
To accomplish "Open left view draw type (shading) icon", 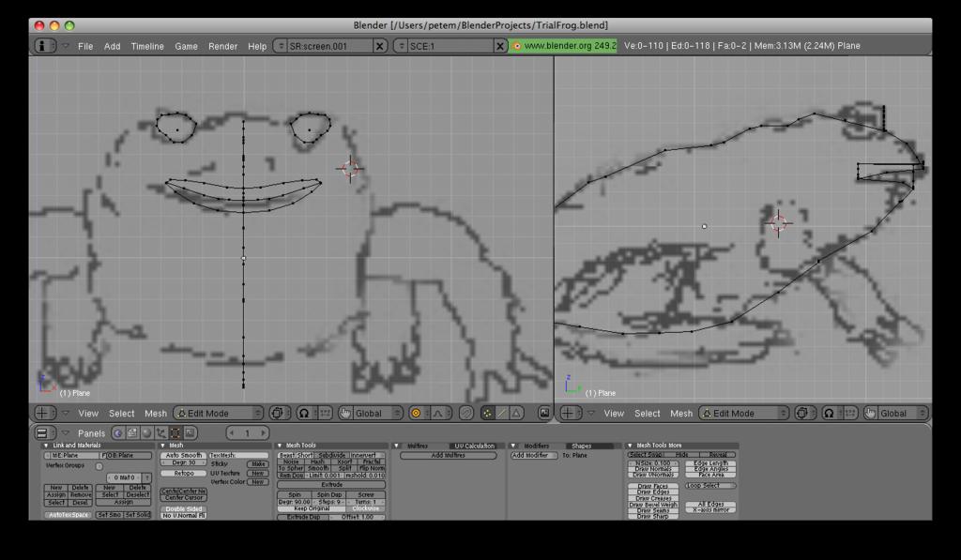I will [x=278, y=413].
